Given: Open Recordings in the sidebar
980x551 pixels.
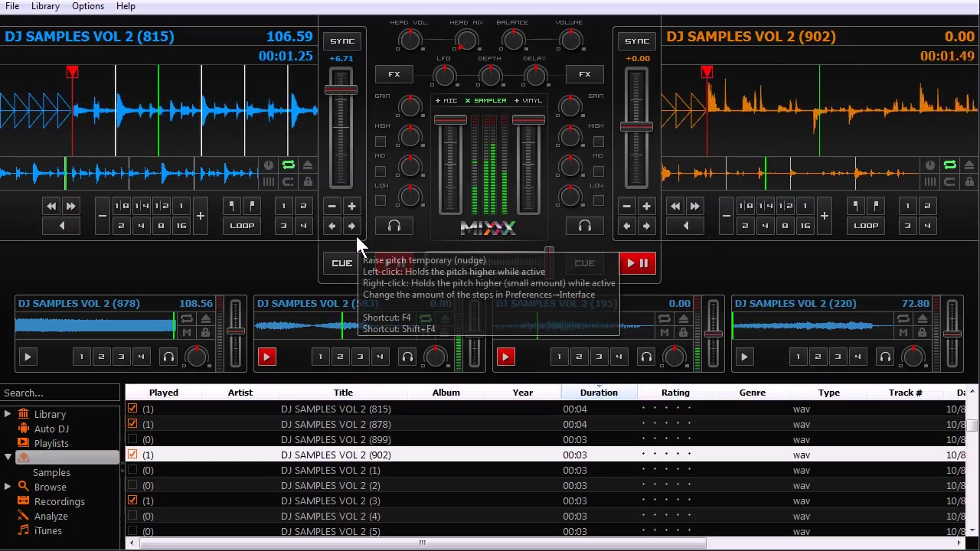Looking at the screenshot, I should coord(59,501).
